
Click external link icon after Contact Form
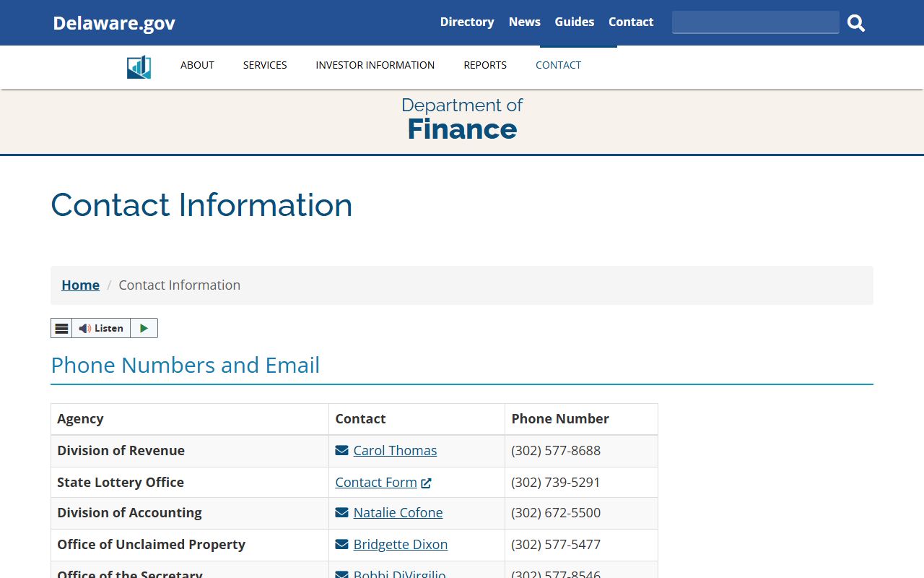pyautogui.click(x=426, y=483)
